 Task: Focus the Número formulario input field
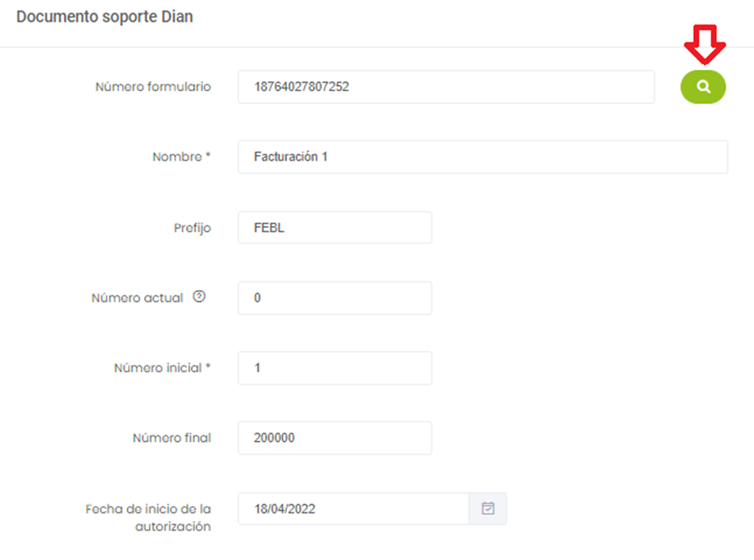coord(446,87)
